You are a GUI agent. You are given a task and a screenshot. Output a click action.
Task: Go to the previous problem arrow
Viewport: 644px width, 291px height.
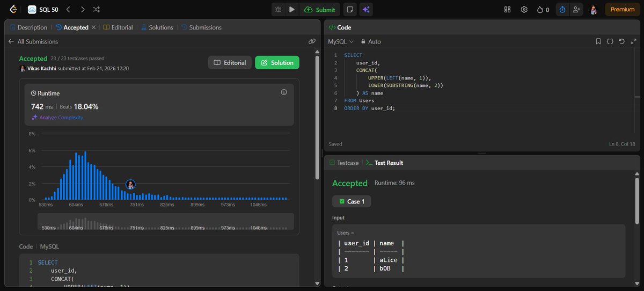coord(68,9)
